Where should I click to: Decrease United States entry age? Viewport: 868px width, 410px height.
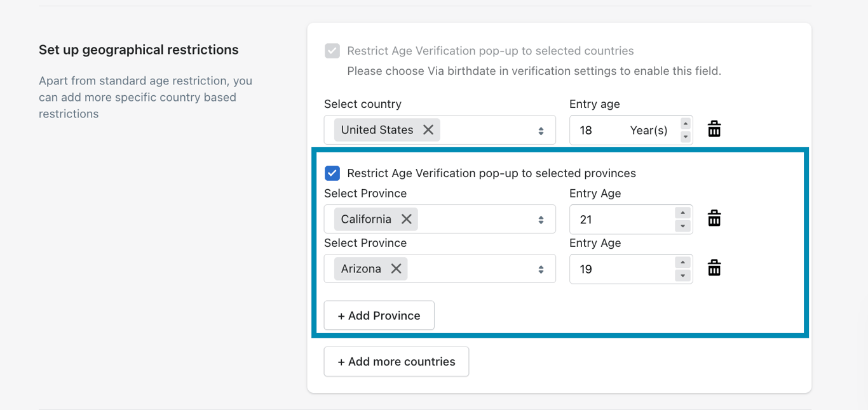pyautogui.click(x=685, y=136)
